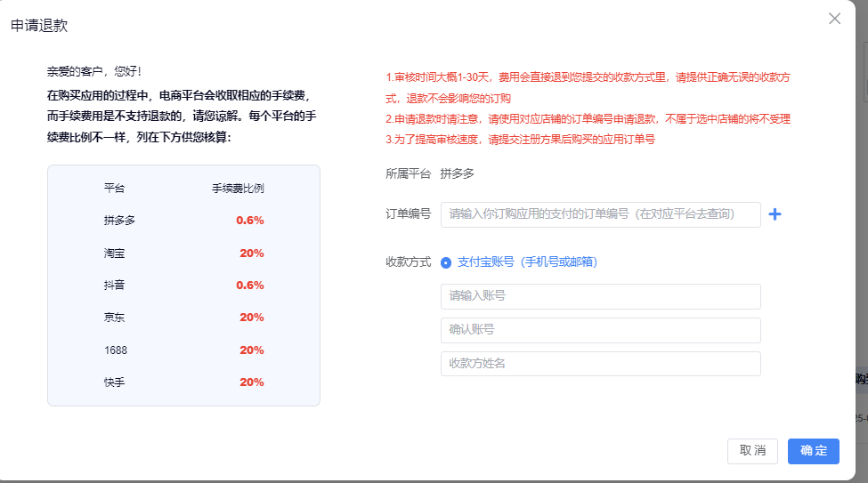Click the blue plus icon beside order number

click(x=775, y=214)
